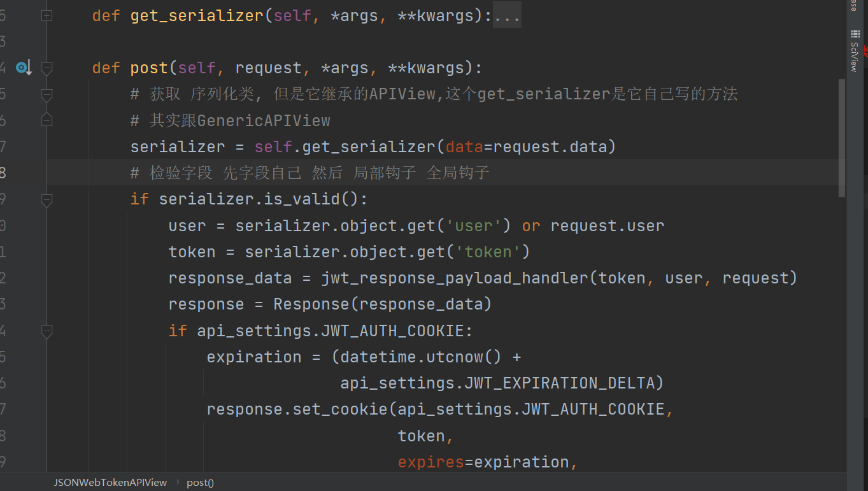This screenshot has height=491, width=868.
Task: Collapse the if api_settings.JWT_AUTH_COOKIE block
Action: tap(46, 331)
